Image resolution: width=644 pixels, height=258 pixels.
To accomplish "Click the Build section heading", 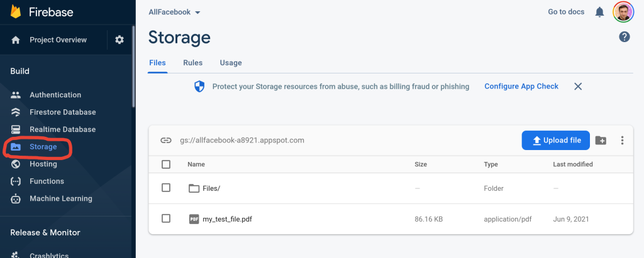I will [x=19, y=71].
